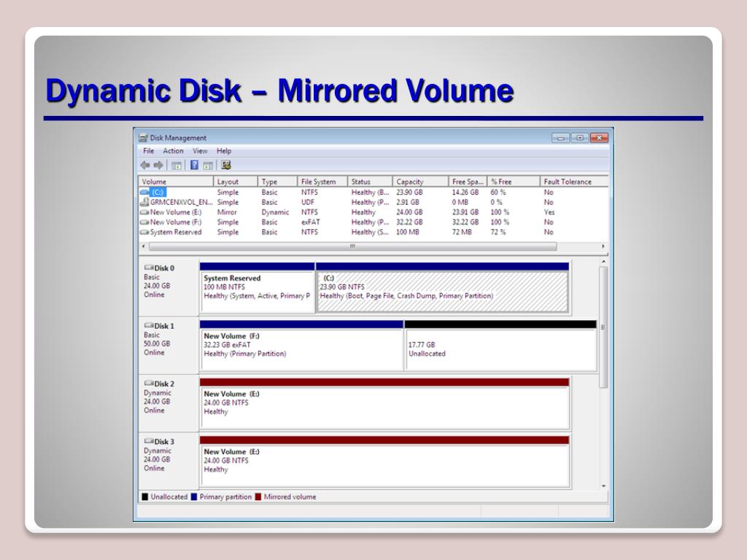Sort by the File System column header
The height and width of the screenshot is (560, 747).
coord(322,182)
